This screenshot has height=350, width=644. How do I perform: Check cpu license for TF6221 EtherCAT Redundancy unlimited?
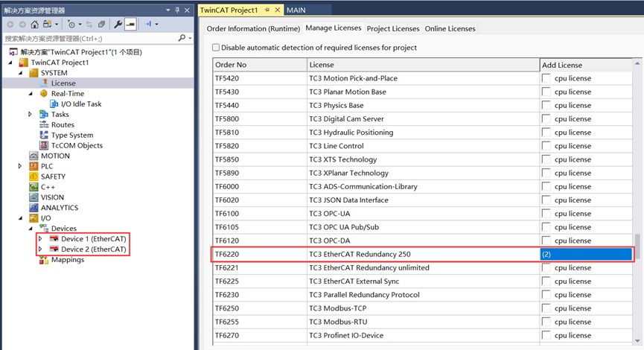pyautogui.click(x=546, y=267)
